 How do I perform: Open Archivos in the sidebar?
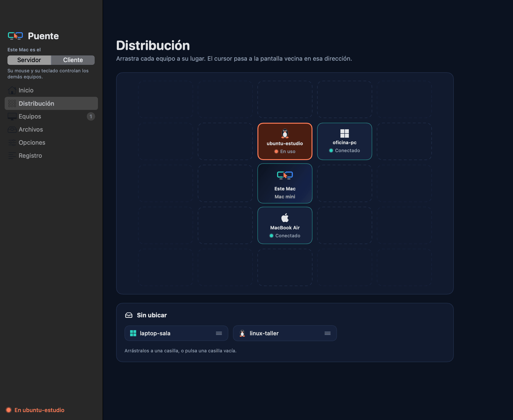pyautogui.click(x=51, y=129)
